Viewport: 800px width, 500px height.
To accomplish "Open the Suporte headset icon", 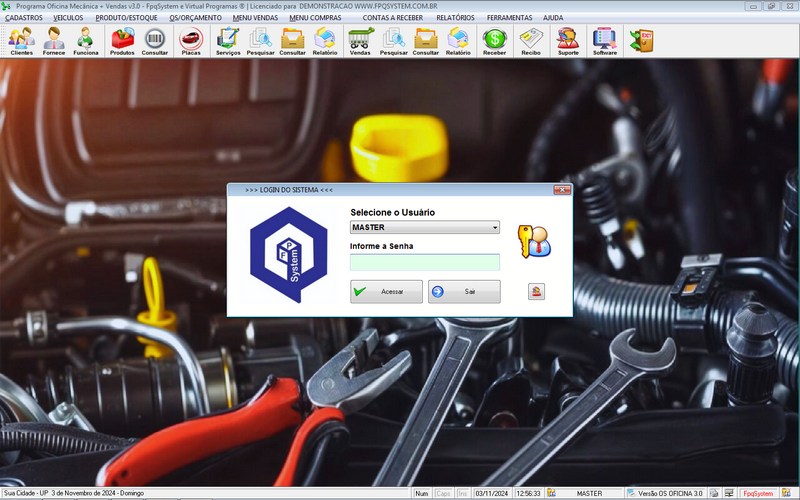I will [x=568, y=41].
